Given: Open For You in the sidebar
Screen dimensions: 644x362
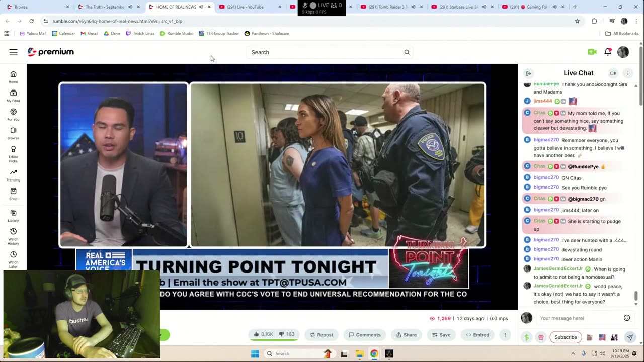Looking at the screenshot, I should [x=13, y=115].
